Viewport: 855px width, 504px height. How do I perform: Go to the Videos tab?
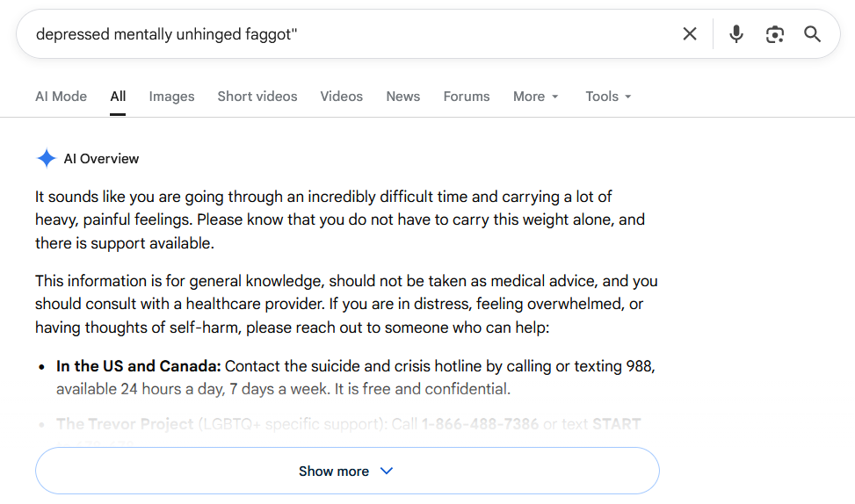coord(341,97)
